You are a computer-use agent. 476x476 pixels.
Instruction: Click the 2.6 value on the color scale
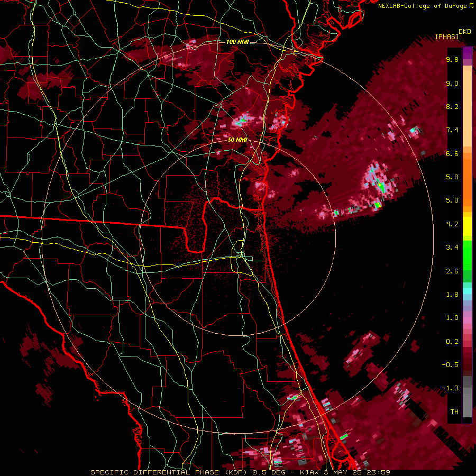452,271
